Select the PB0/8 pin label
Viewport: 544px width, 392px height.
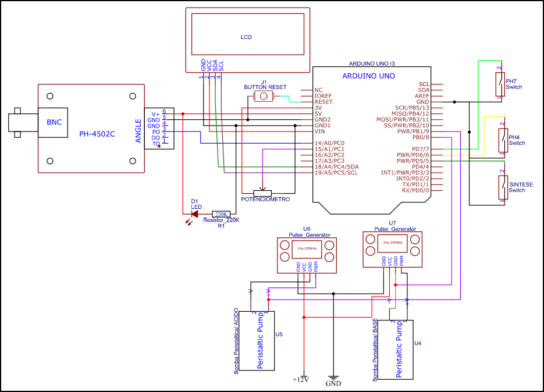pos(421,137)
